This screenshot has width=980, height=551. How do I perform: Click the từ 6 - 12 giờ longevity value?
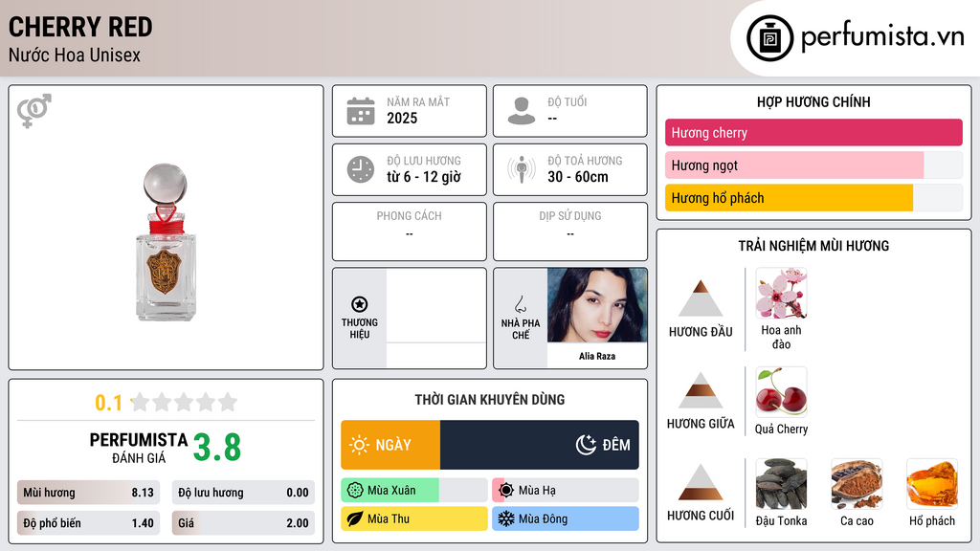(x=424, y=177)
